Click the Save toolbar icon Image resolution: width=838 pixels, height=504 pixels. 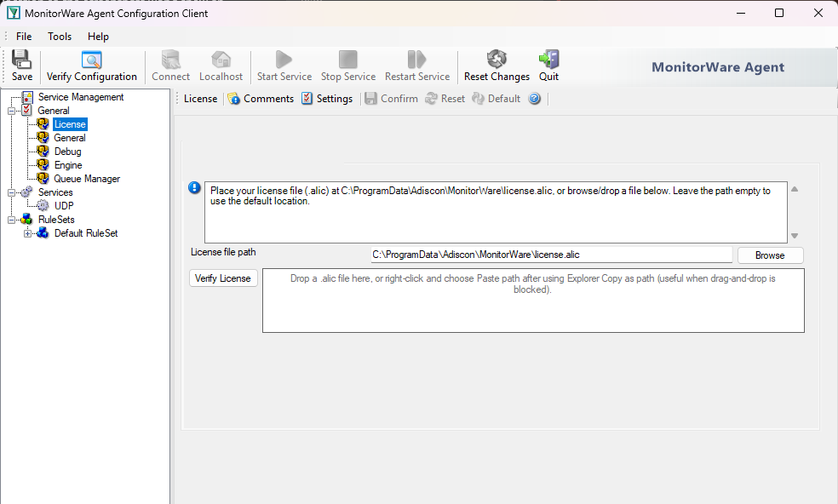pos(21,66)
